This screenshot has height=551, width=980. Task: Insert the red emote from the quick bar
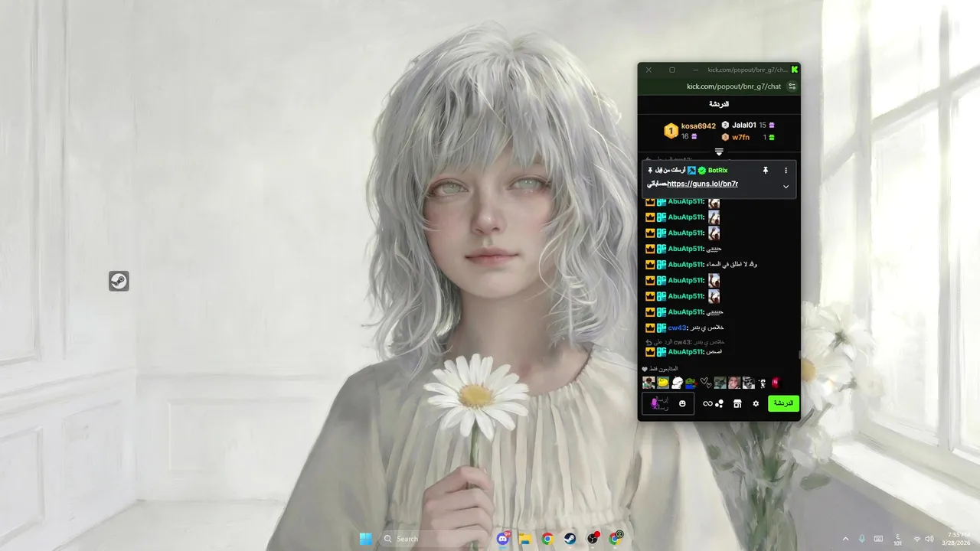pyautogui.click(x=775, y=383)
